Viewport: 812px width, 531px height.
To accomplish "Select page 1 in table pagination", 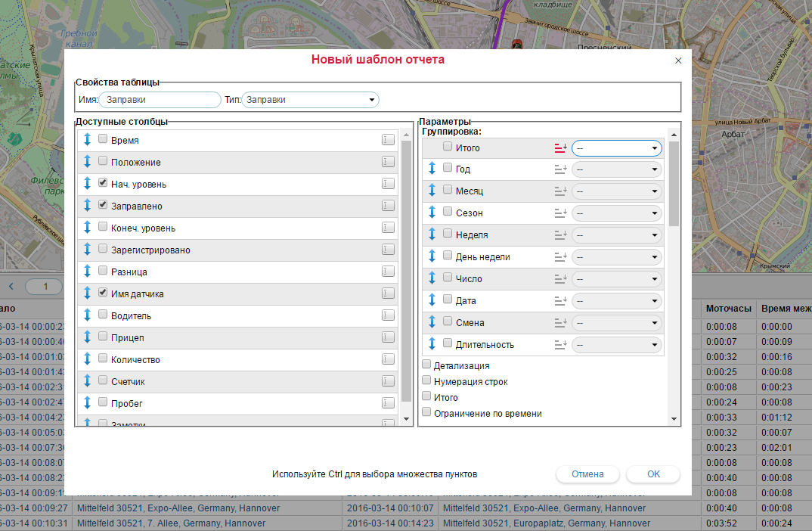I will click(x=46, y=287).
